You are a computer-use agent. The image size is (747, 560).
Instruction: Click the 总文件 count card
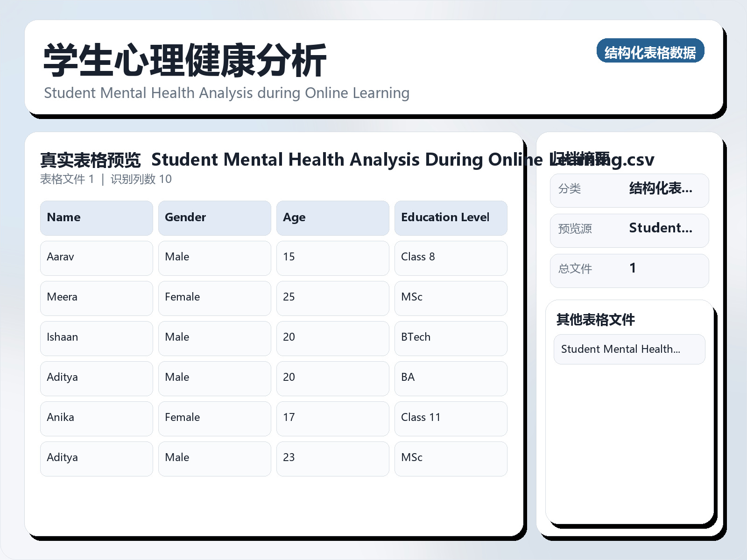tap(629, 270)
